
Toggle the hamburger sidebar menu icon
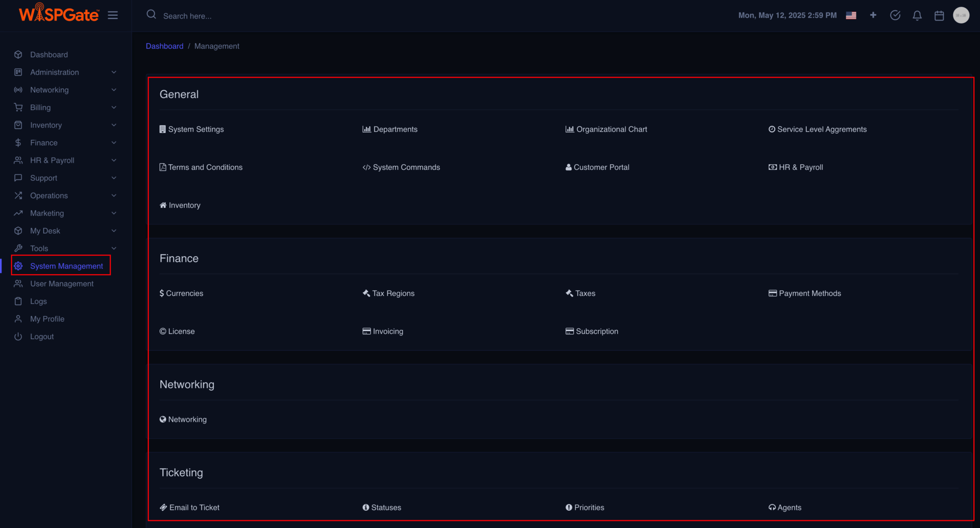(x=113, y=15)
